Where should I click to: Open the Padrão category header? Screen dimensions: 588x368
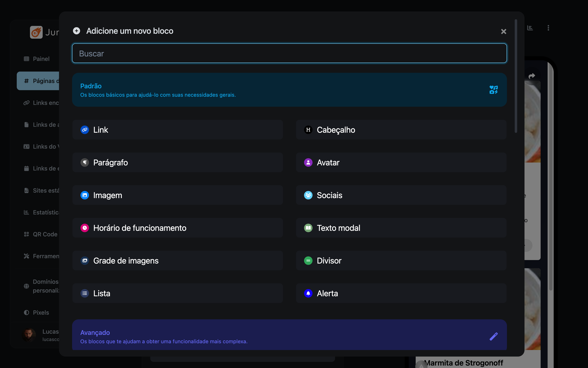coord(289,90)
